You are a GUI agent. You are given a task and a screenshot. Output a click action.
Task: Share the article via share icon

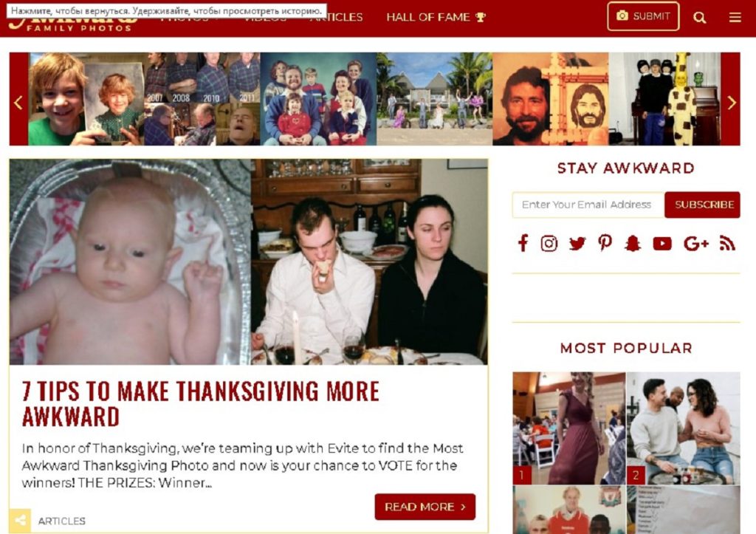pyautogui.click(x=20, y=521)
